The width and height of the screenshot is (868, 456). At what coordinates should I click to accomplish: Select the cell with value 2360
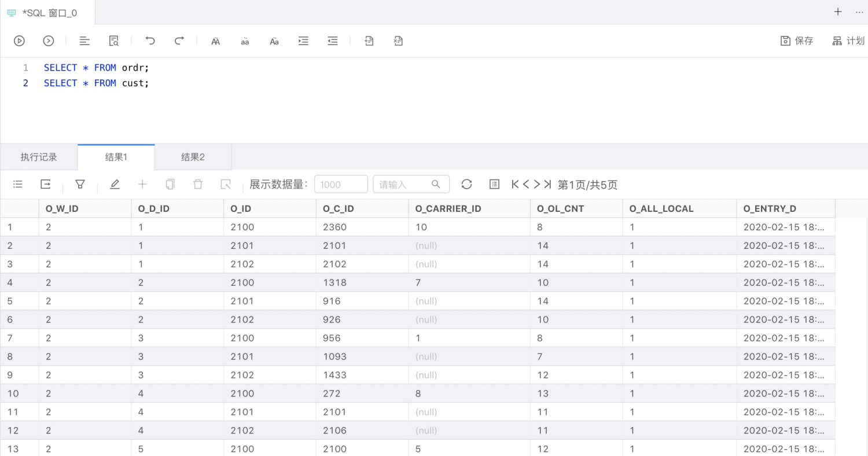pos(362,227)
